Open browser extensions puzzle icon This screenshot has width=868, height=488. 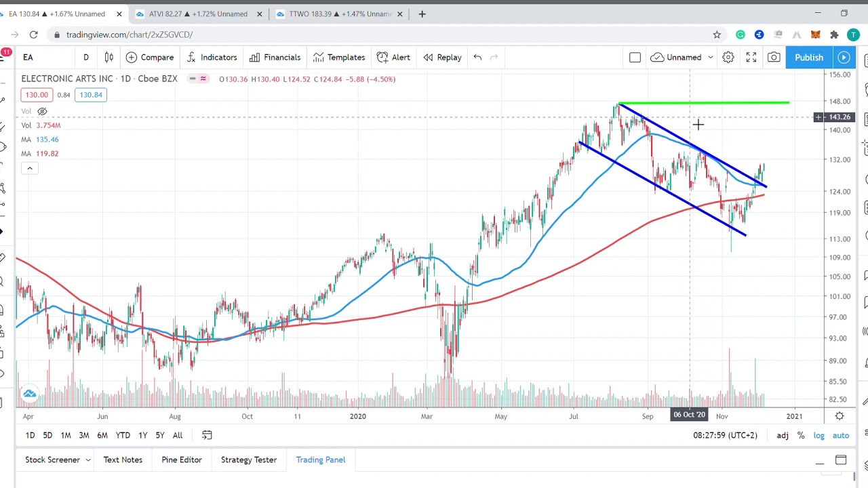(834, 35)
